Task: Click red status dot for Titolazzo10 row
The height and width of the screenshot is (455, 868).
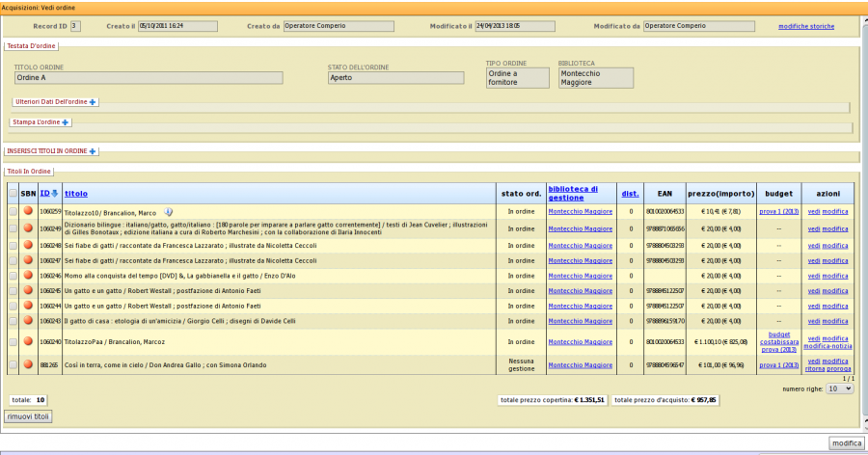Action: (x=28, y=212)
